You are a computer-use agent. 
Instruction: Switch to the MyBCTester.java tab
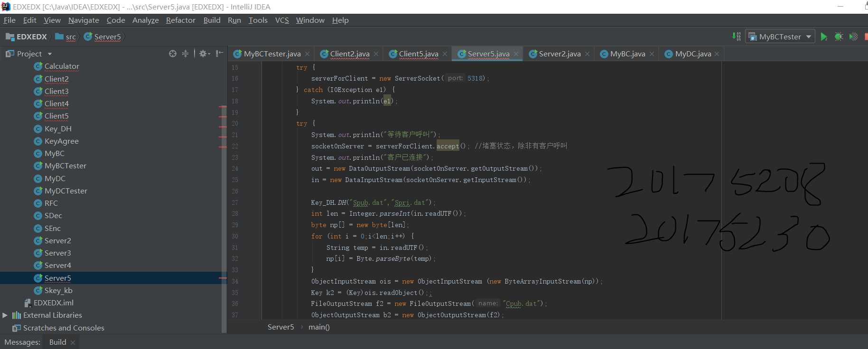[272, 54]
